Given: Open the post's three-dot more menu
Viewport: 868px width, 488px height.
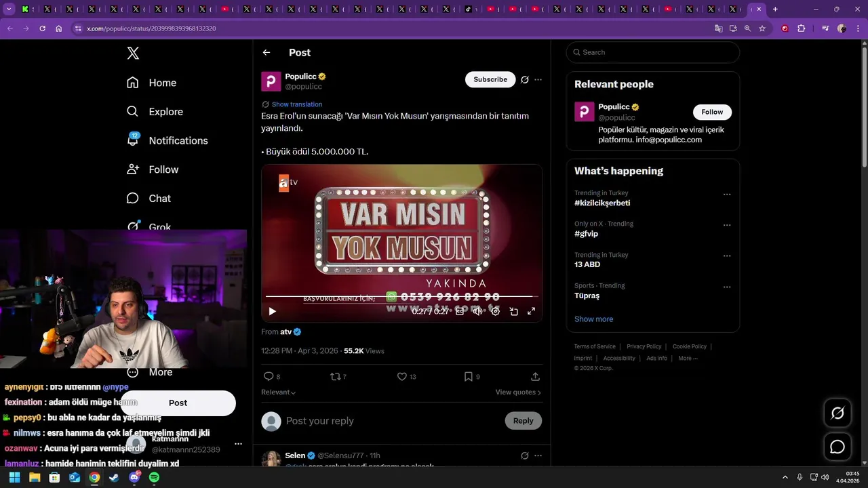Looking at the screenshot, I should [538, 79].
